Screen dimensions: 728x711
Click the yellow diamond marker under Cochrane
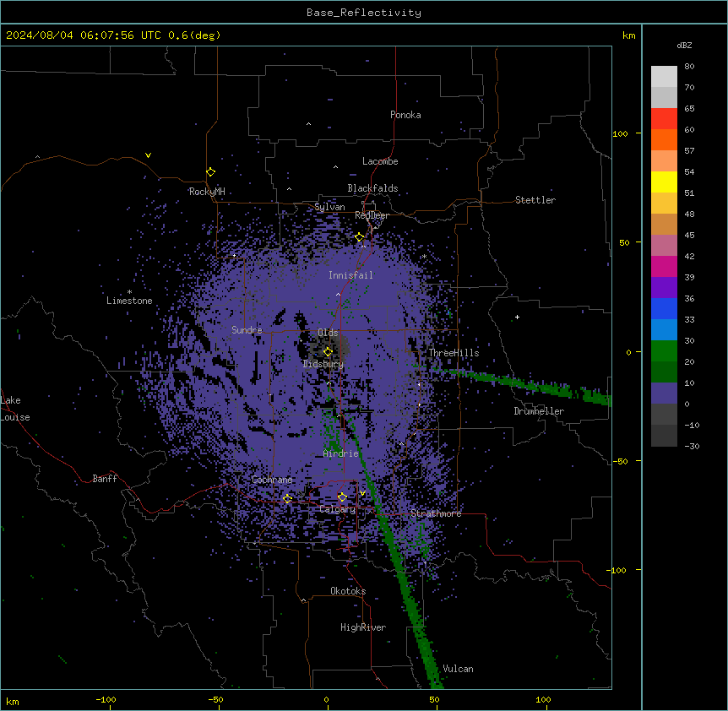tap(287, 499)
